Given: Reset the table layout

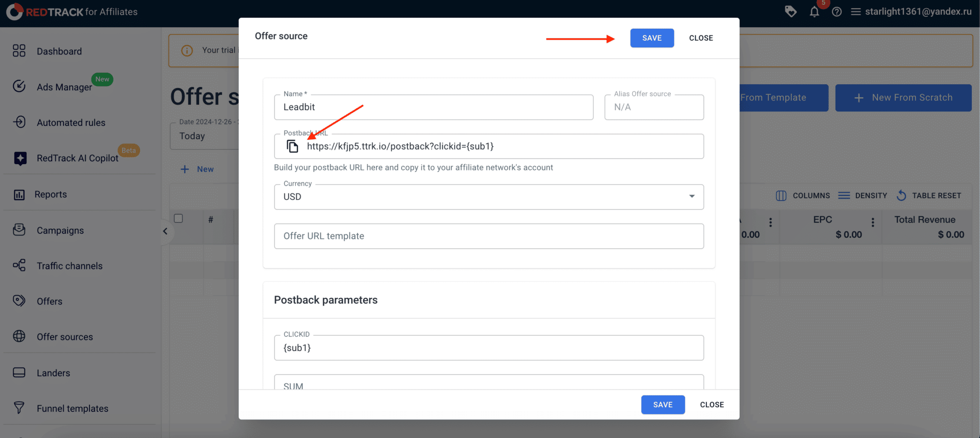Looking at the screenshot, I should click(x=928, y=195).
